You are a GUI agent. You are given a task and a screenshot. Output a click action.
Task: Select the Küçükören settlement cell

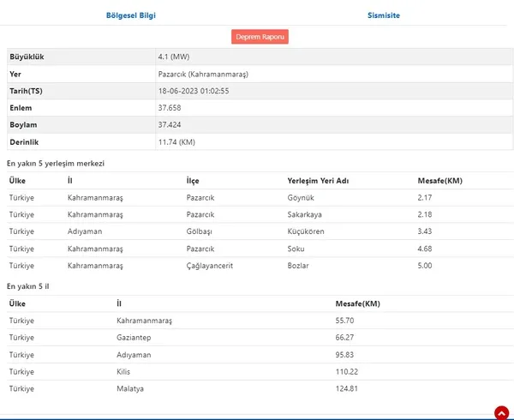[x=307, y=232]
